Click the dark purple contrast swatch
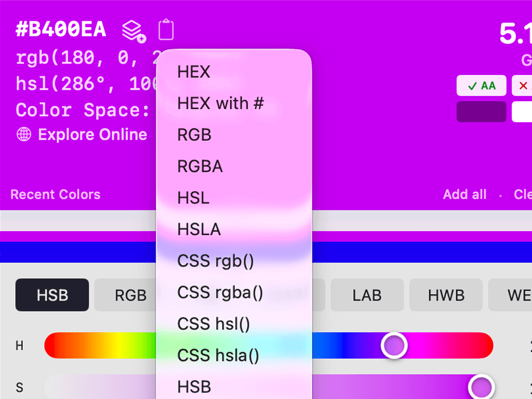 coord(481,112)
